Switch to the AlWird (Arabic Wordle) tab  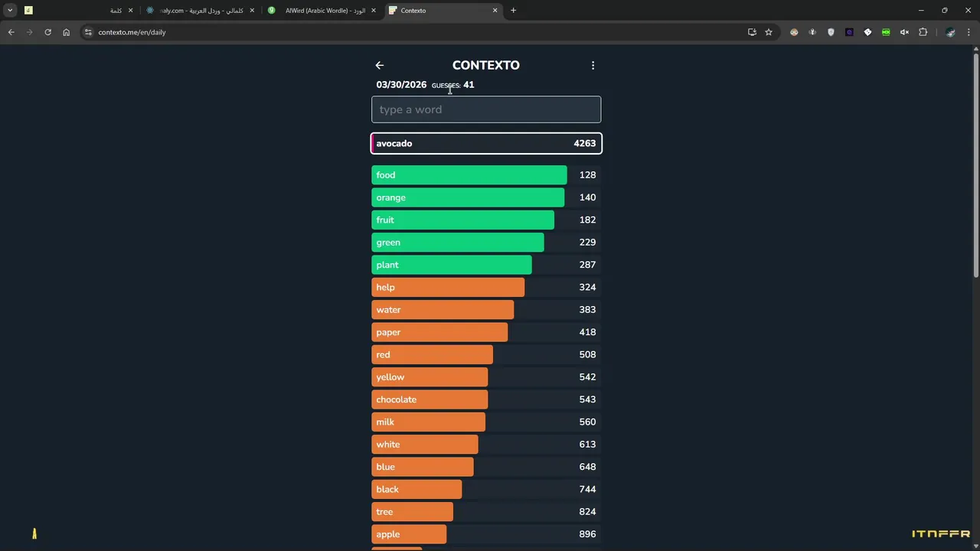(x=322, y=11)
